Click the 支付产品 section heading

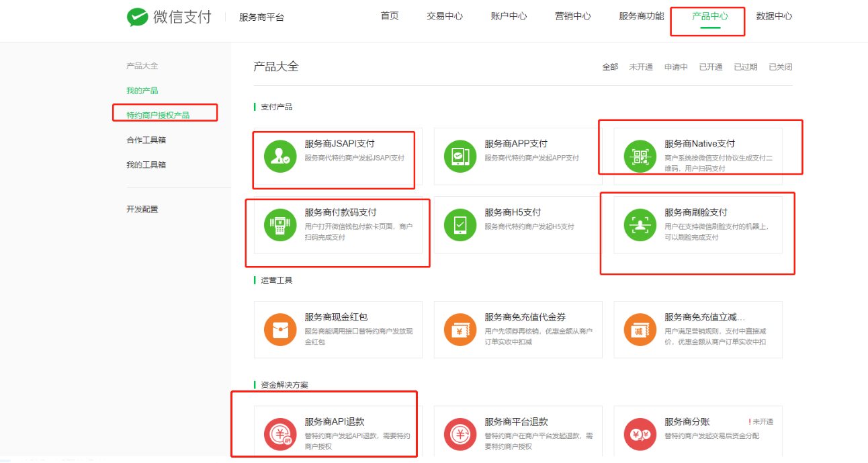pos(276,107)
